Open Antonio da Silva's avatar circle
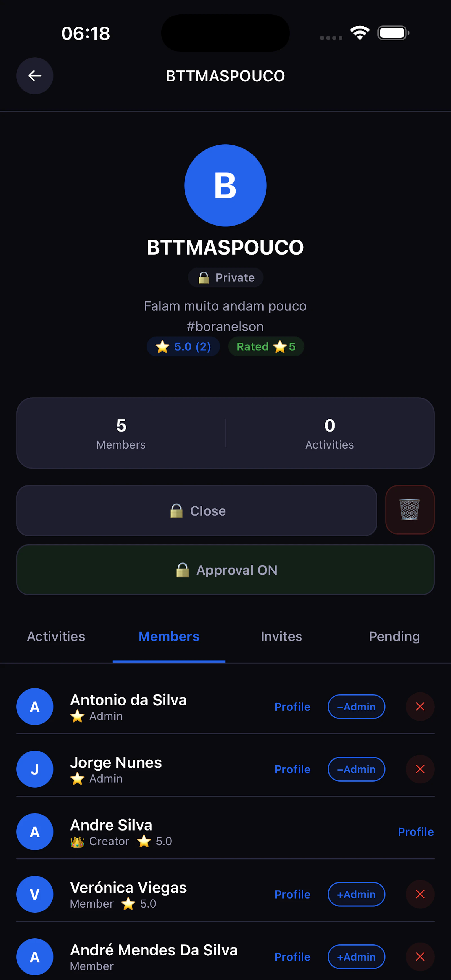Image resolution: width=451 pixels, height=980 pixels. pos(35,707)
